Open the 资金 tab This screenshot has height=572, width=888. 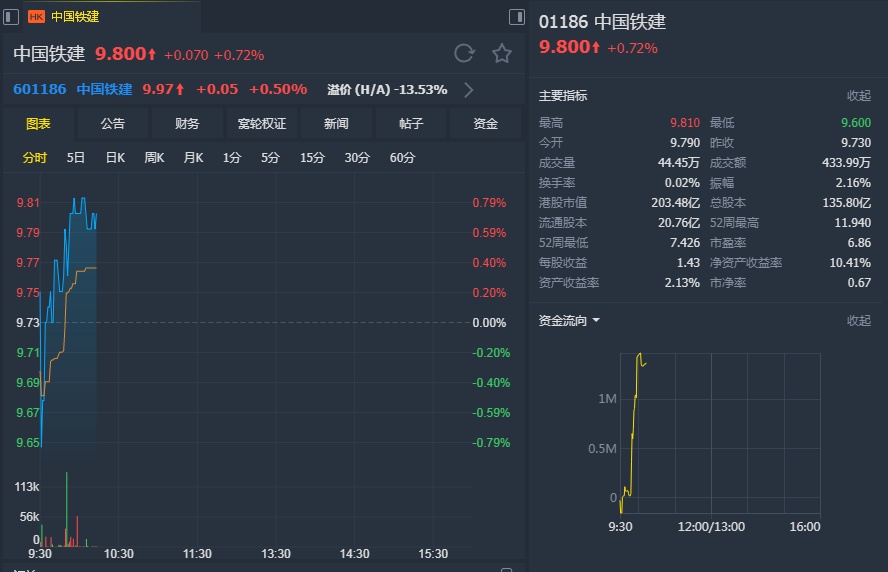tap(486, 124)
